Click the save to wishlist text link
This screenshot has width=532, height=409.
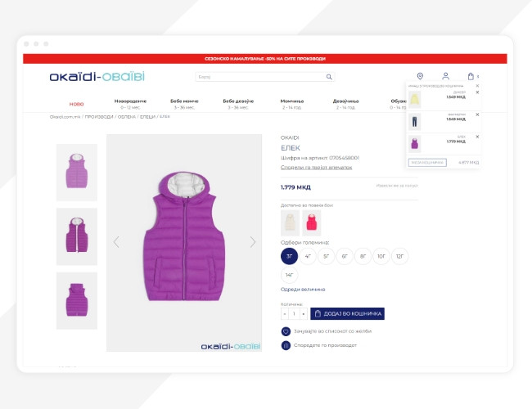point(332,331)
